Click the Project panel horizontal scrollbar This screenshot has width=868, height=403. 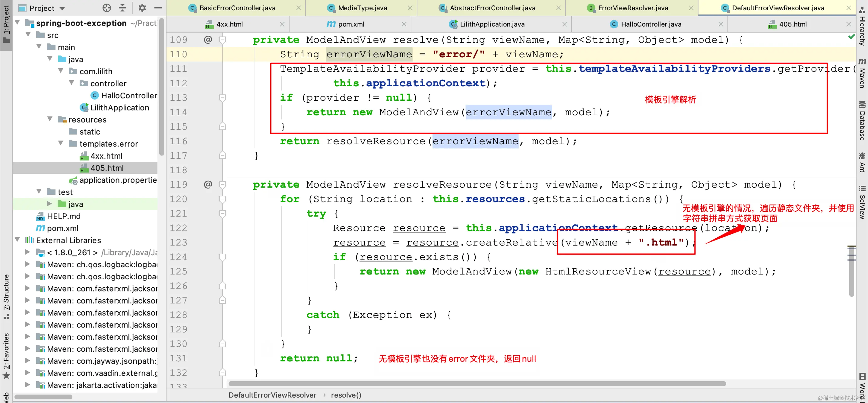[x=43, y=397]
